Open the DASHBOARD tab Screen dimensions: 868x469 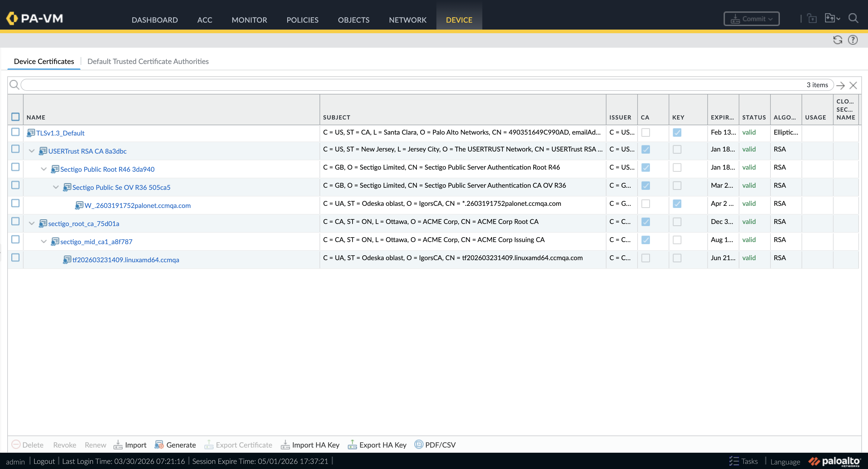coord(155,20)
